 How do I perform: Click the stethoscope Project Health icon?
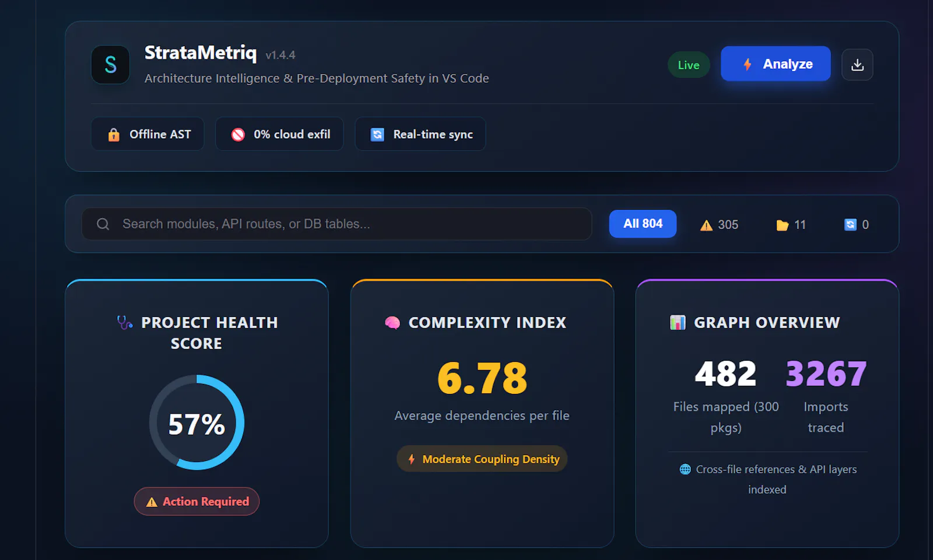(125, 322)
